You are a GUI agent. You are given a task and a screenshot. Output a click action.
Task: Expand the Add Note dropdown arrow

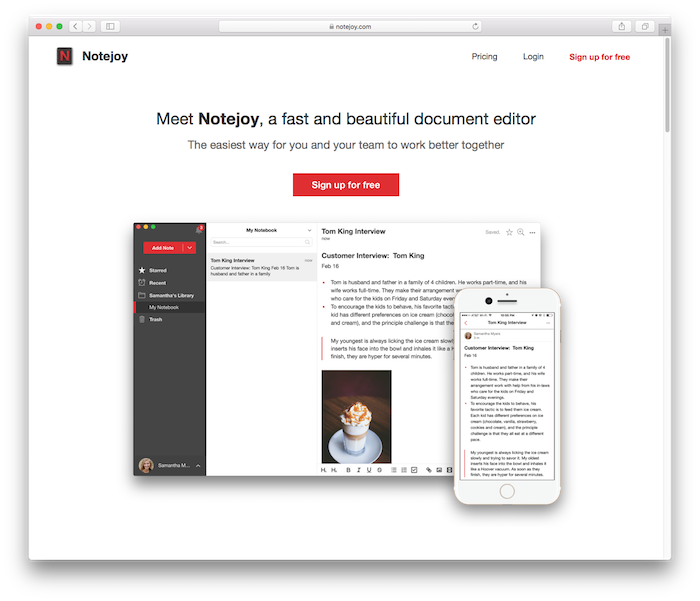[x=190, y=248]
